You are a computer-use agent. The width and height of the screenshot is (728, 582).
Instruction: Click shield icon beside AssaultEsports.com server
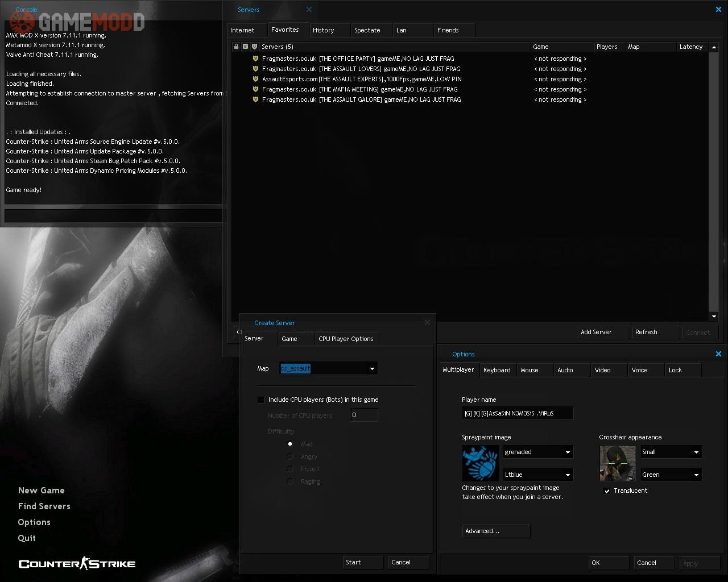pyautogui.click(x=255, y=79)
